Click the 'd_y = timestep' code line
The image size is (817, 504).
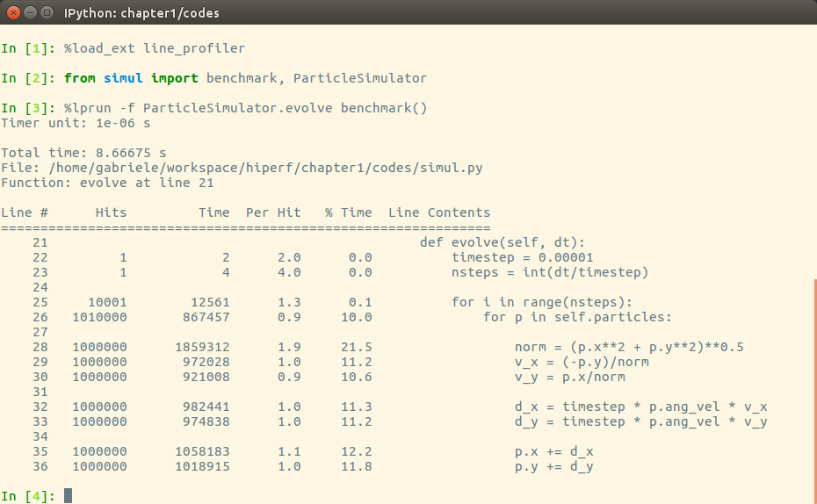pos(641,421)
